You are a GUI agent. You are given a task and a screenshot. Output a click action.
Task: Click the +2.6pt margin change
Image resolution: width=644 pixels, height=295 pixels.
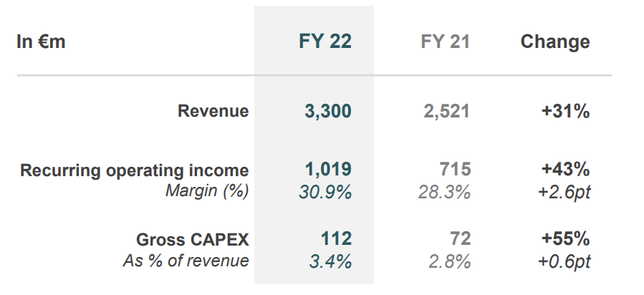tap(564, 191)
